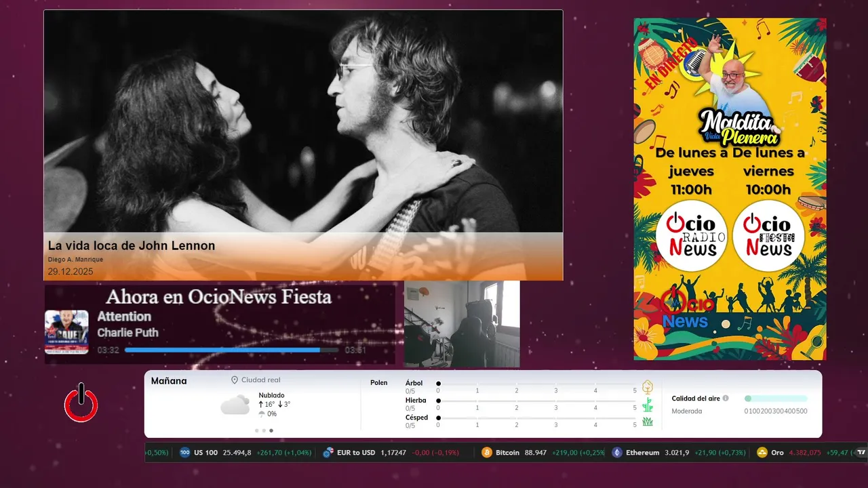Click the Mañana forecast heading
Viewport: 868px width, 488px height.
click(169, 381)
